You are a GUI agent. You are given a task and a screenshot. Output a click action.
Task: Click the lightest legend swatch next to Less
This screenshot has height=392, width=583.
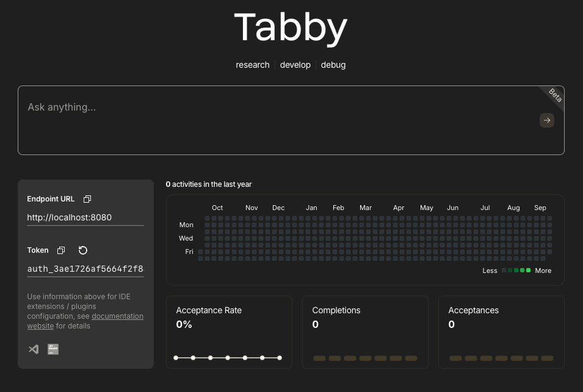pyautogui.click(x=504, y=270)
